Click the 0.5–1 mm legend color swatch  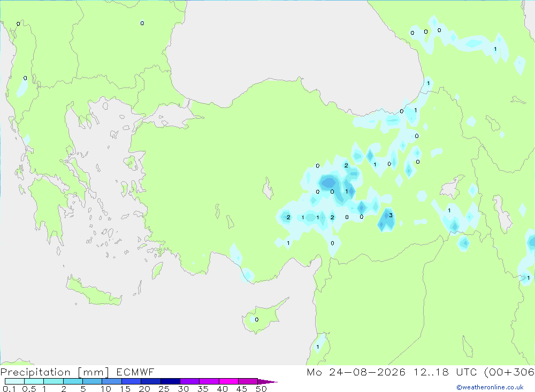[34, 381]
